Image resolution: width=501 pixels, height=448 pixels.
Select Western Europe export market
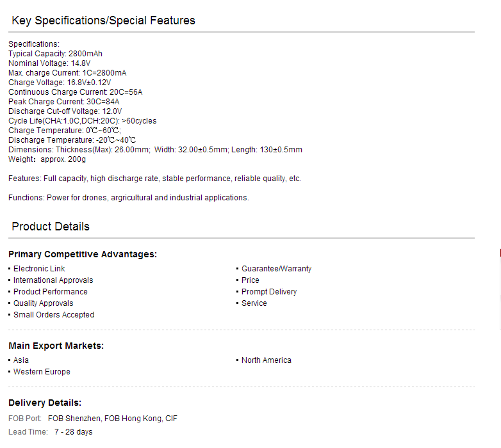click(42, 372)
